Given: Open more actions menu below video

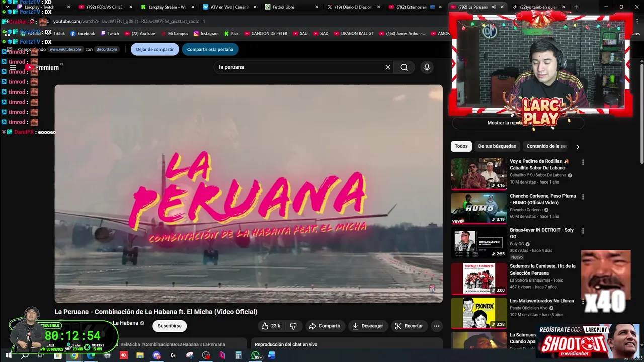Looking at the screenshot, I should coord(437,326).
